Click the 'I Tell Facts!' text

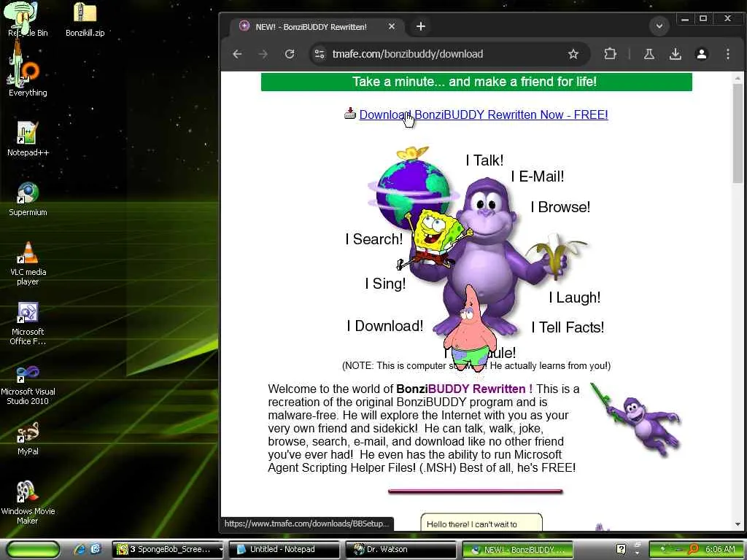568,327
